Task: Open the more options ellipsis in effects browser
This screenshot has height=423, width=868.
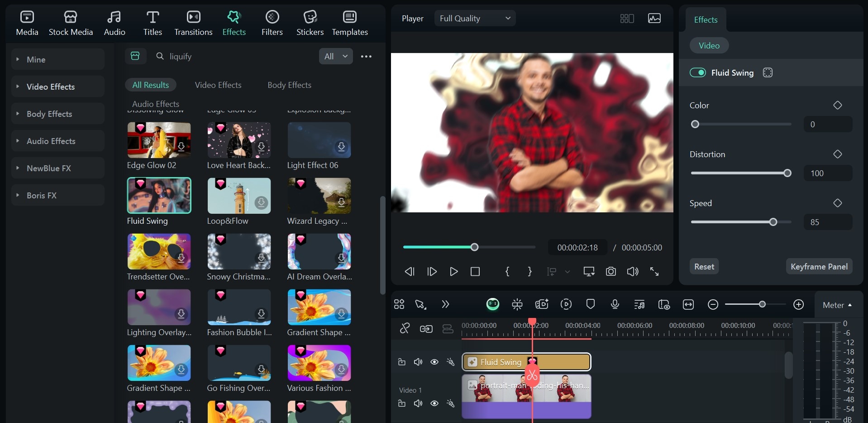Action: click(x=366, y=57)
